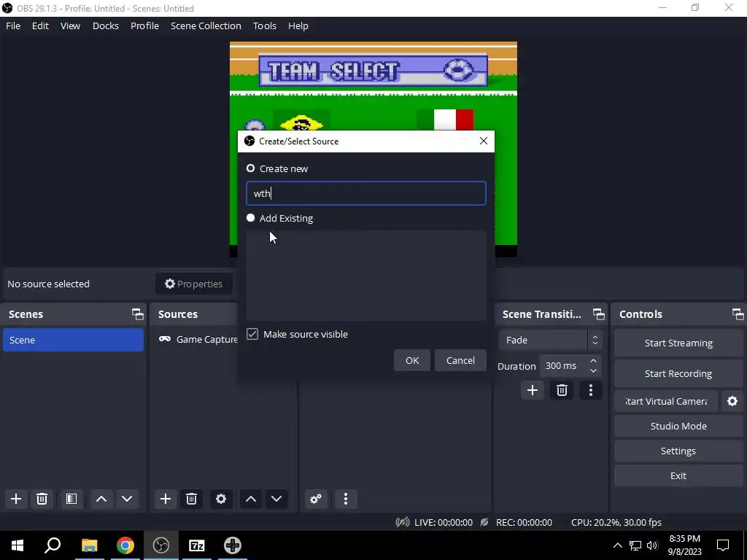
Task: Open the volume control in tray
Action: (652, 545)
